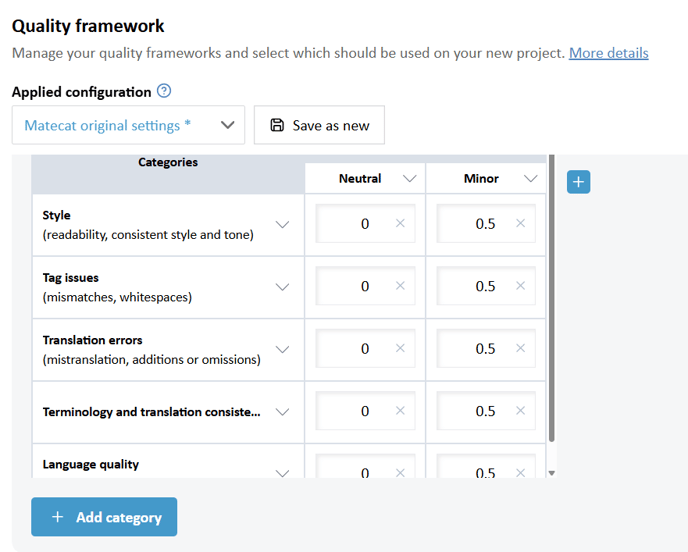The width and height of the screenshot is (688, 552).
Task: Open the More details link
Action: [x=608, y=53]
